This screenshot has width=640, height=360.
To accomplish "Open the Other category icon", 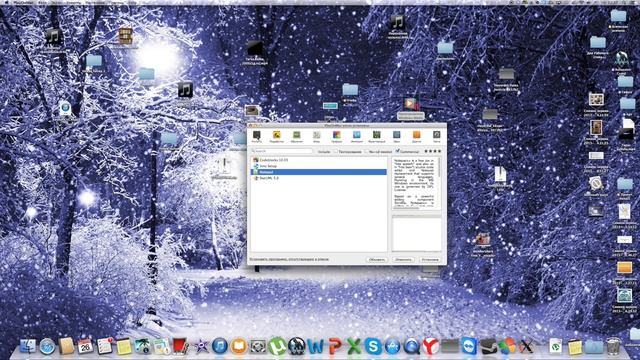I will (x=416, y=136).
